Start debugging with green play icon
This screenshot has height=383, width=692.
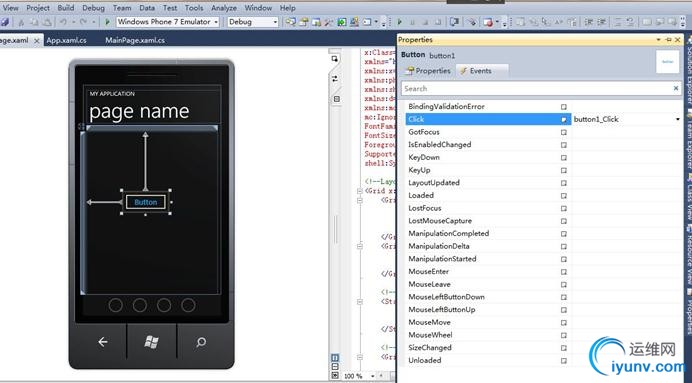[x=107, y=22]
